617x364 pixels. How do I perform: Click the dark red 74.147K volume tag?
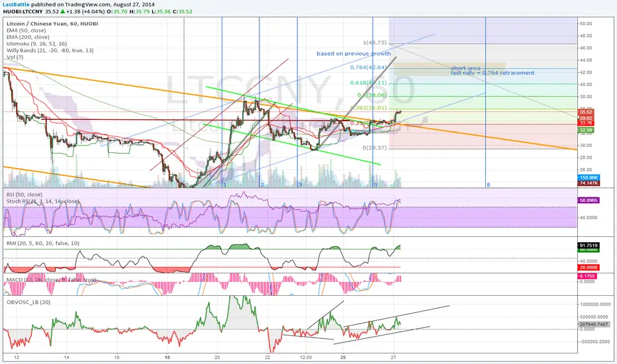[589, 183]
